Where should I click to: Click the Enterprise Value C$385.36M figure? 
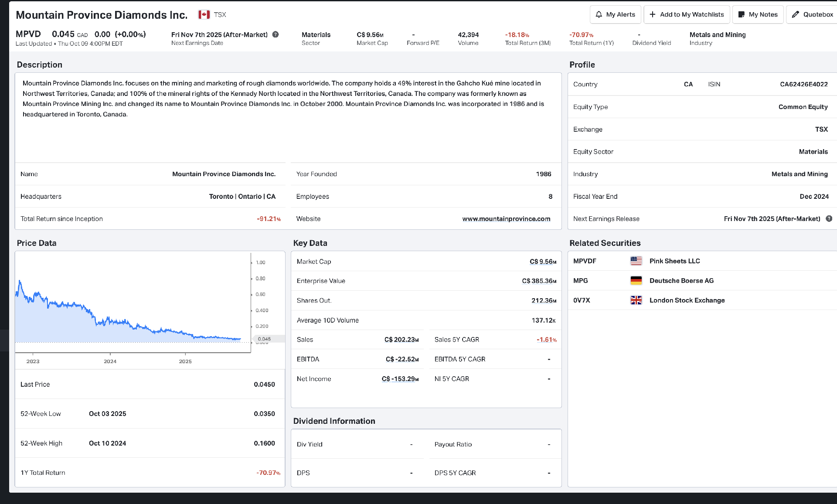(539, 281)
